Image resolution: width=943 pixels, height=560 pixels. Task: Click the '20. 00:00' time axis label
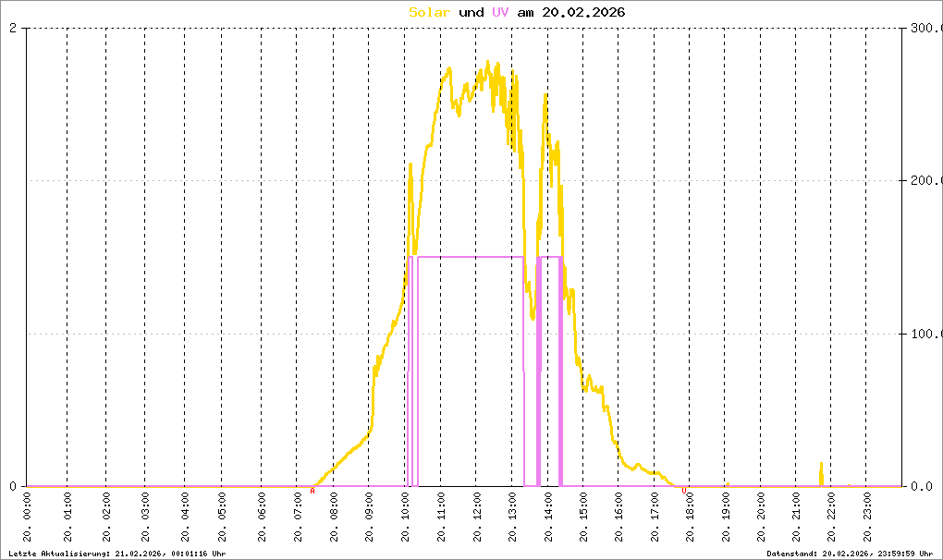coord(27,517)
